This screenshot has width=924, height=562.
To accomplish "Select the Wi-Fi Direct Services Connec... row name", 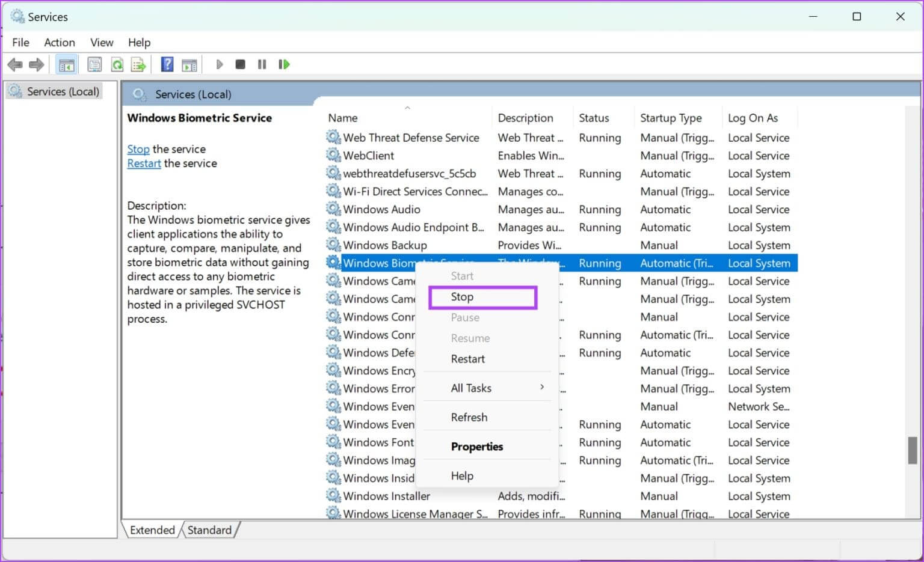I will [415, 191].
